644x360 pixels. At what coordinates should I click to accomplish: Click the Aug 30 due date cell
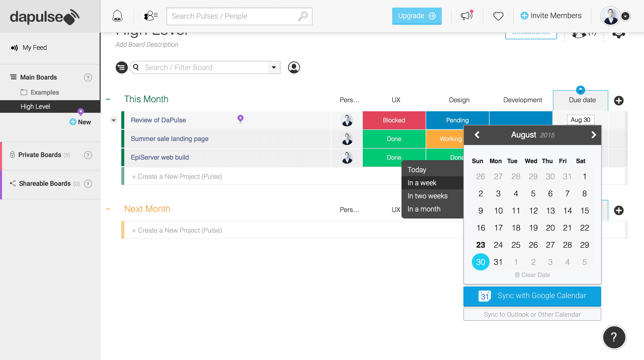(x=581, y=120)
